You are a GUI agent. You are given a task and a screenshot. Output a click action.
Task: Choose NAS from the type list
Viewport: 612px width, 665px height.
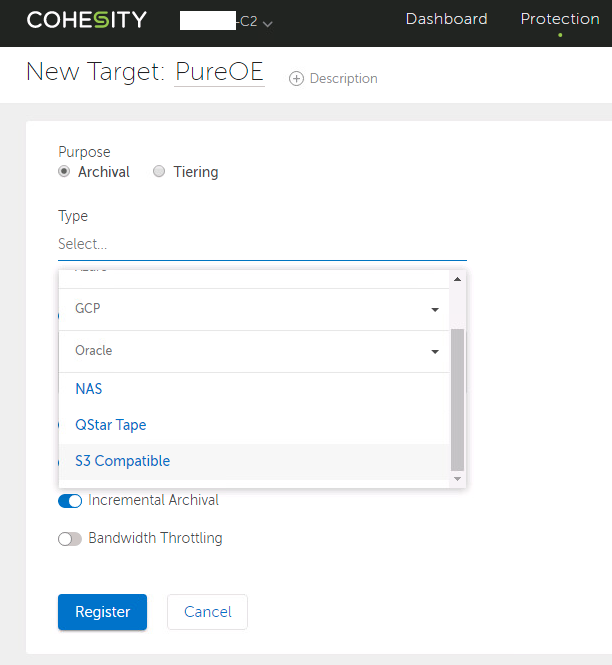tap(254, 389)
